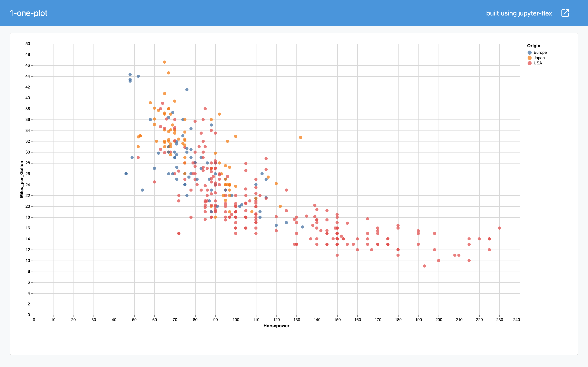Click the Japan orange legend swatch
Viewport: 588px width, 367px height.
(x=529, y=58)
